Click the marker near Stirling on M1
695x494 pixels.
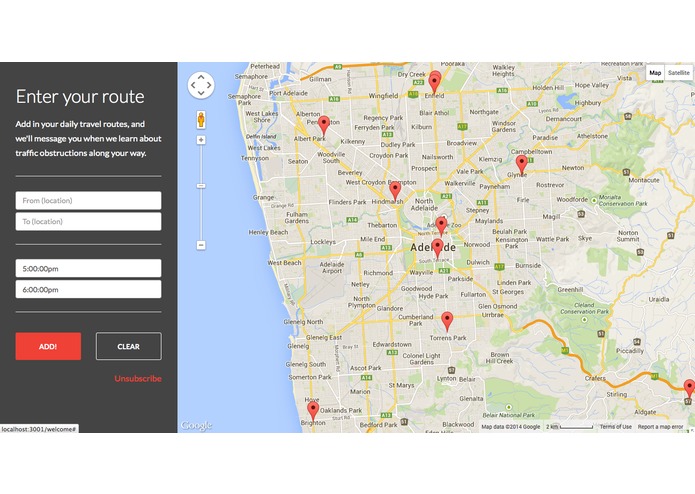coord(689,389)
